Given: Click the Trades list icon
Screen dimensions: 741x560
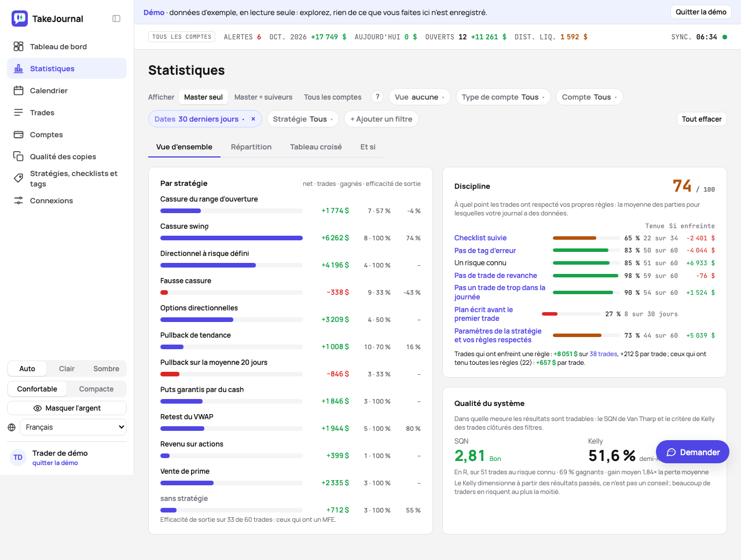Looking at the screenshot, I should click(19, 112).
